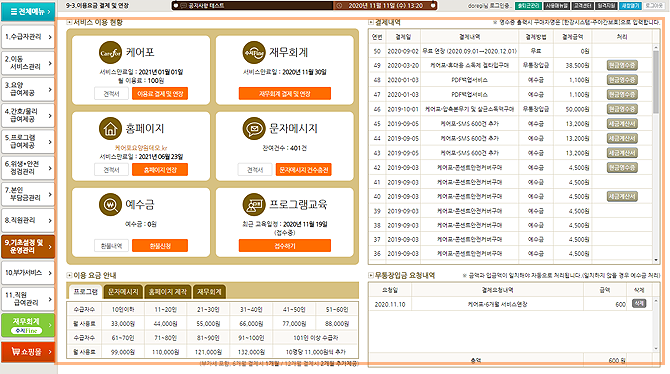Open the 사용매뉴얼 top button
670x374 pixels.
click(x=557, y=6)
